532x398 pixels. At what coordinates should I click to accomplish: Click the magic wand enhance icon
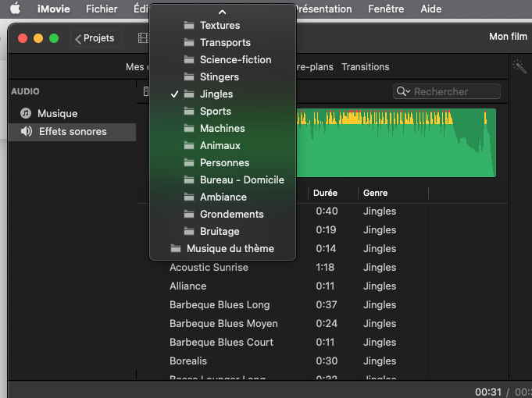(x=519, y=67)
